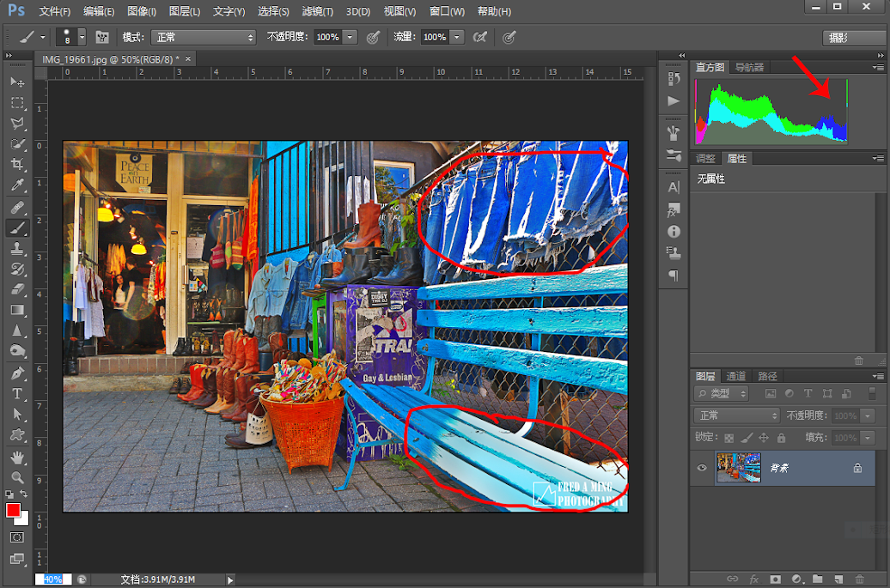Select the Quick Selection tool
The image size is (890, 588).
(x=17, y=144)
